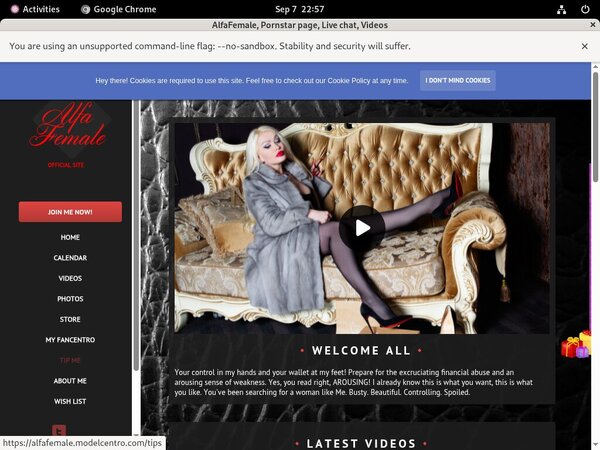Open the Photos page
The image size is (600, 450).
point(70,299)
